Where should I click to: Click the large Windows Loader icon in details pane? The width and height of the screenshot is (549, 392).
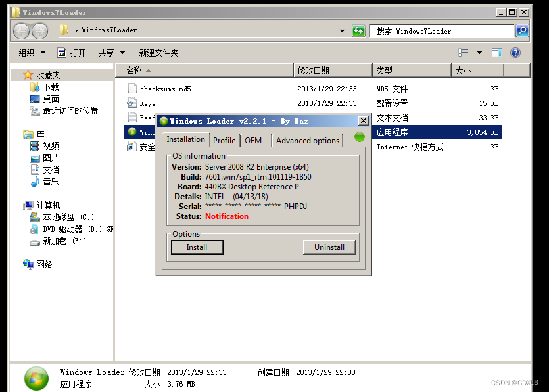36,378
